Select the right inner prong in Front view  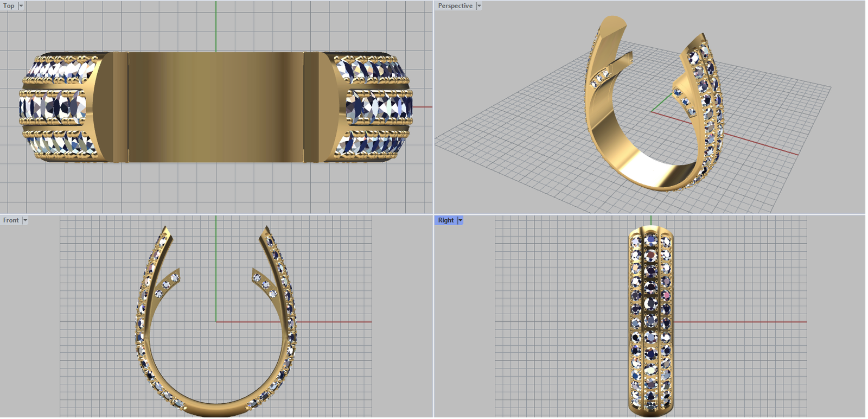264,283
